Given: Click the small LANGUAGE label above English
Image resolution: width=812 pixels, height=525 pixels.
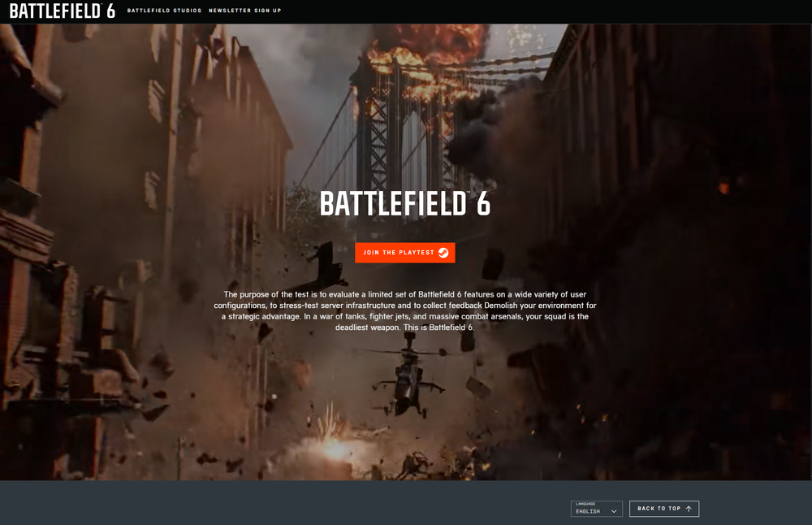Looking at the screenshot, I should [585, 504].
